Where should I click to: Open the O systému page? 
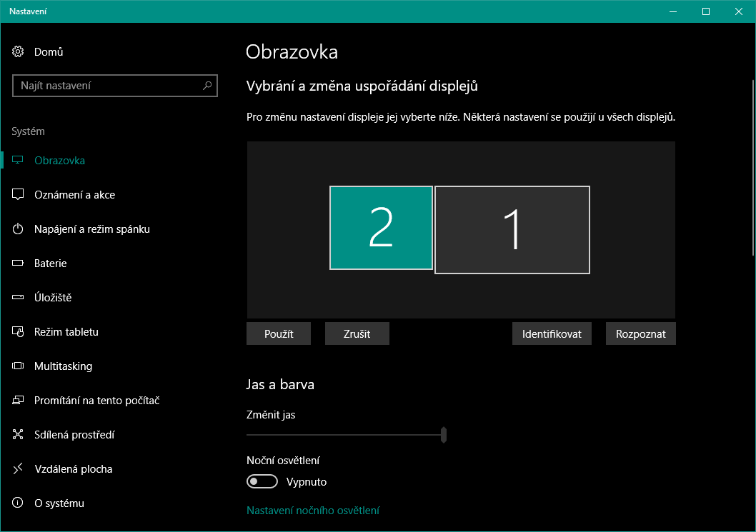click(x=59, y=503)
